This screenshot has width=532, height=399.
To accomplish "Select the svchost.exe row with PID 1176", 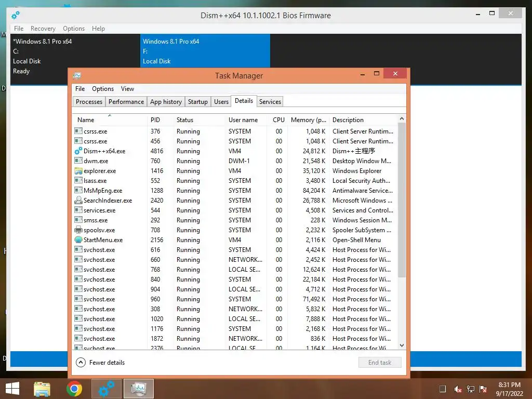I will [x=235, y=329].
